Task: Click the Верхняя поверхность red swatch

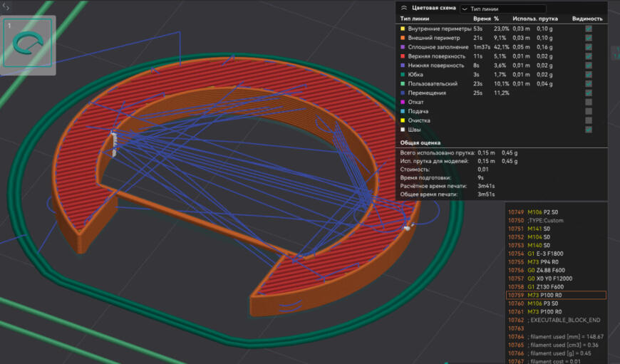Action: click(x=403, y=56)
